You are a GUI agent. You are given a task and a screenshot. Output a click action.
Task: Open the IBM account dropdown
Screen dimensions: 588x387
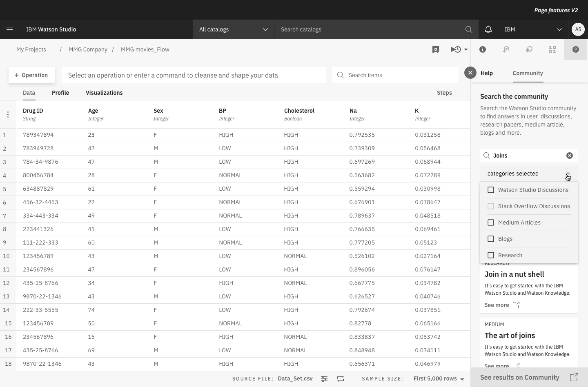point(533,29)
